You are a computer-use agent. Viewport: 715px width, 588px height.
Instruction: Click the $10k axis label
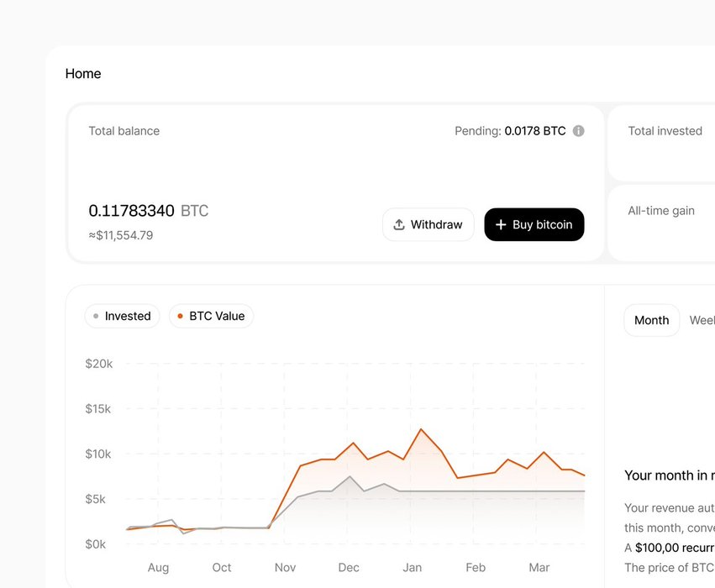98,454
